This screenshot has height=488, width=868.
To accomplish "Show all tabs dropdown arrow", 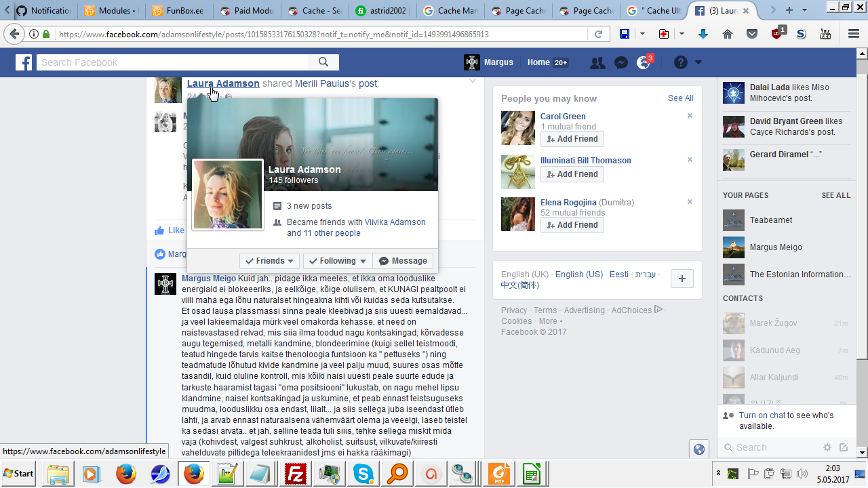I will pos(804,10).
